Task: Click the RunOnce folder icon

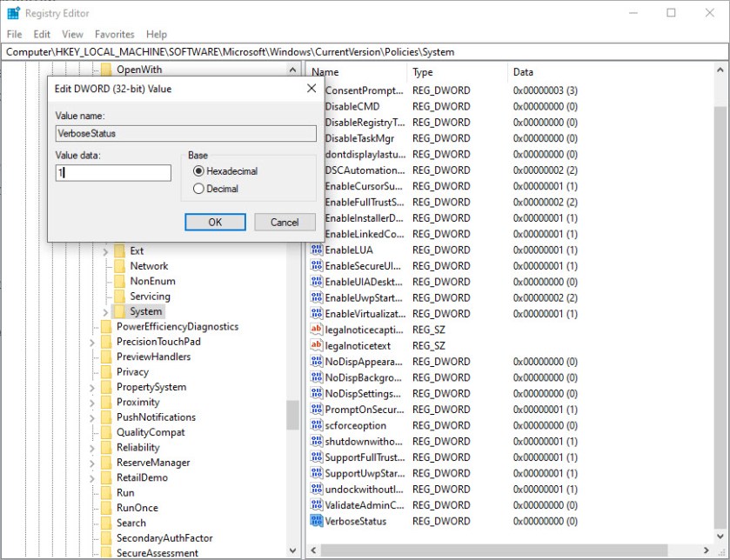Action: (x=106, y=508)
